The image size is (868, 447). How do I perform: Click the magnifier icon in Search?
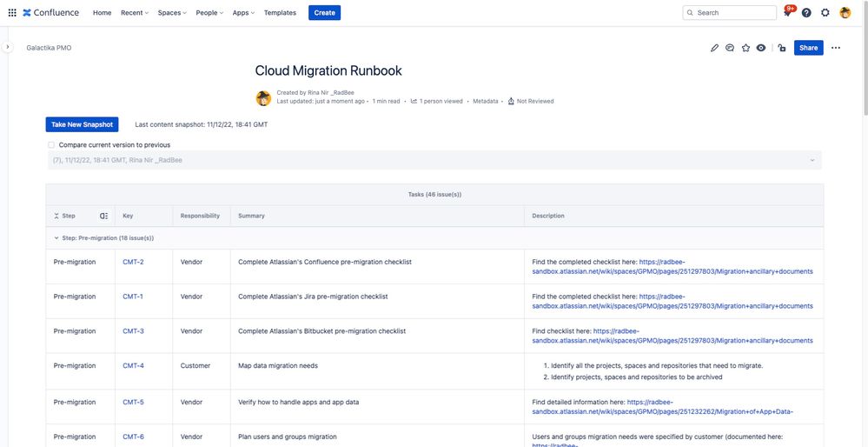click(690, 13)
